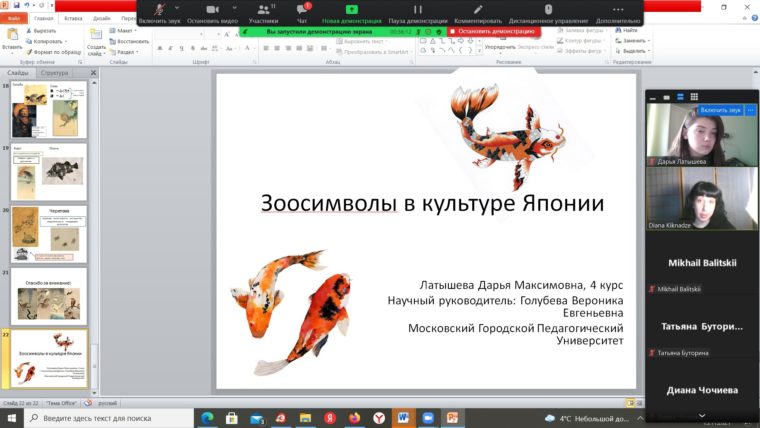The height and width of the screenshot is (428, 760).
Task: Open the Zoom annotate tool
Action: pos(478,13)
